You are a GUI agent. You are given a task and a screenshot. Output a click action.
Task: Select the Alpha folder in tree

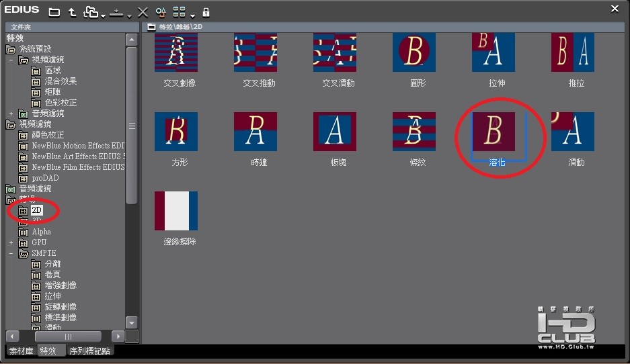[x=41, y=232]
